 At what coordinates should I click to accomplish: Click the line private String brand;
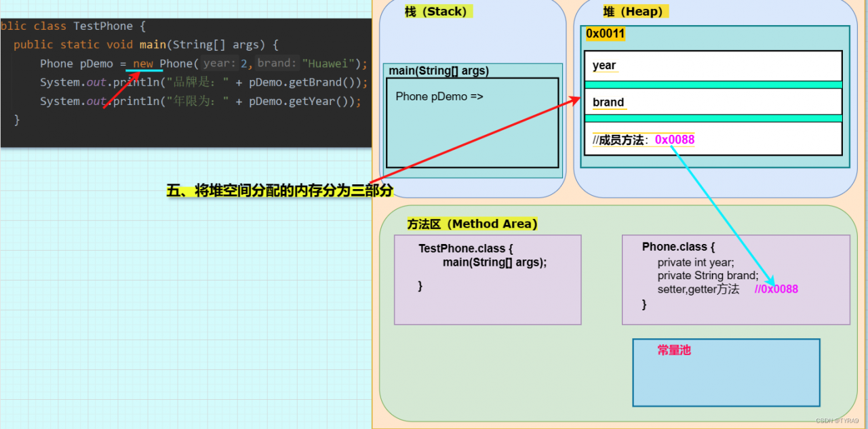pyautogui.click(x=708, y=276)
